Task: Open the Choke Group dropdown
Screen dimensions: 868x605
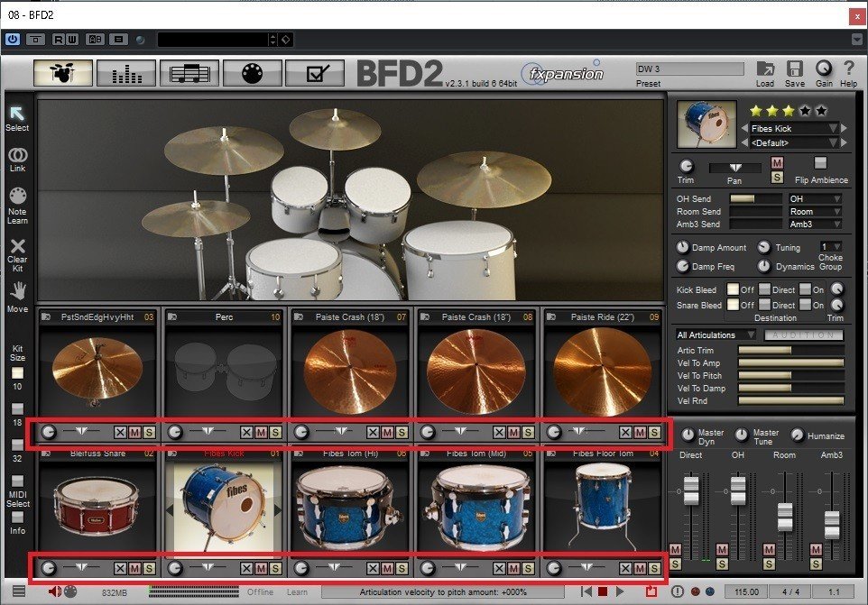Action: tap(830, 247)
